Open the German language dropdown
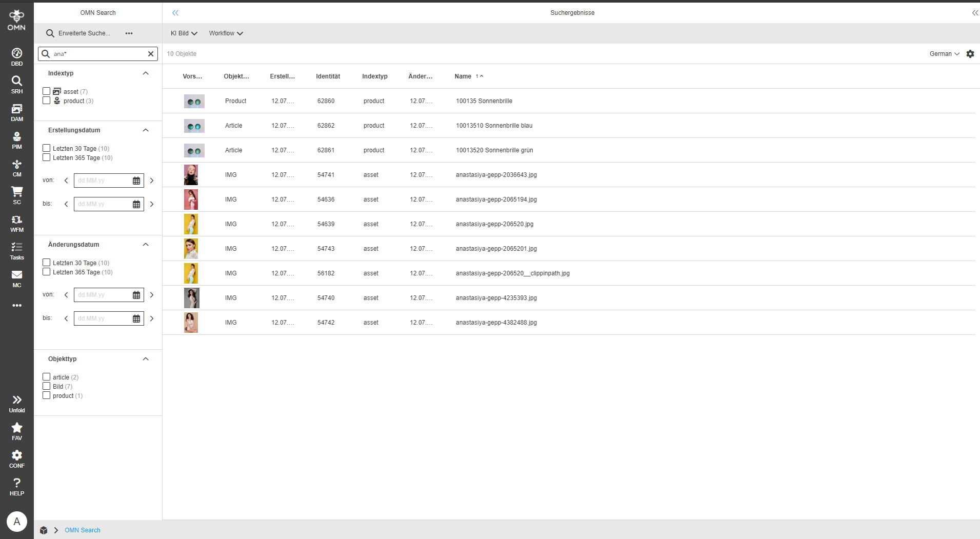 tap(943, 53)
